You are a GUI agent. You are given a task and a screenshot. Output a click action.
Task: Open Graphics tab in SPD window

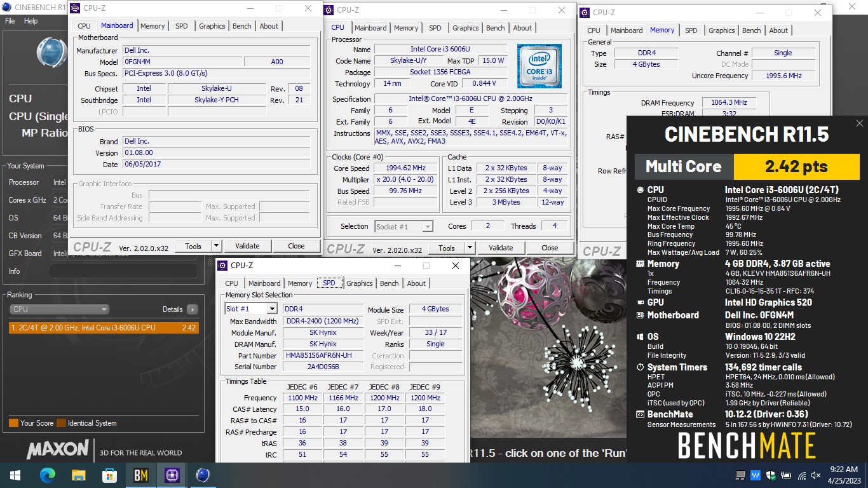360,283
